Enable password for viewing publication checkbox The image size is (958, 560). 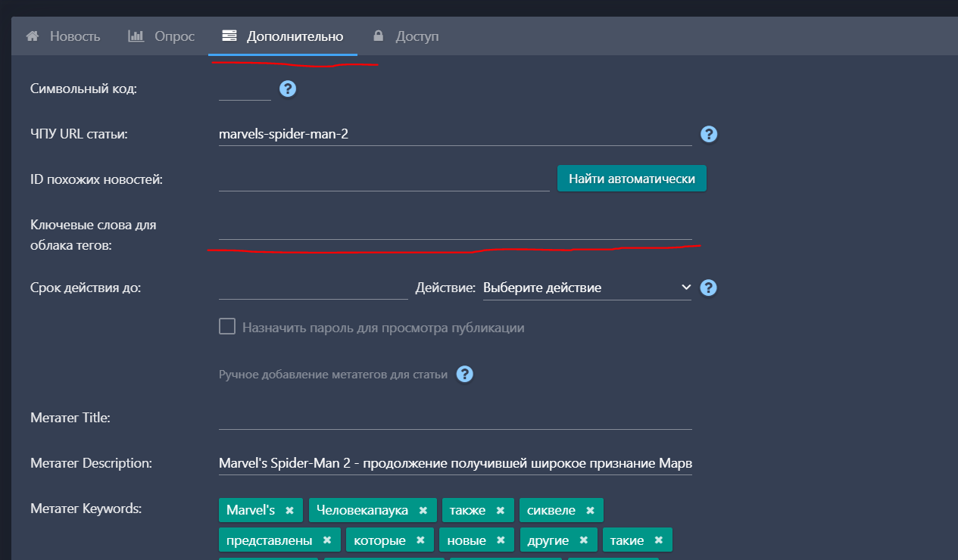[227, 327]
